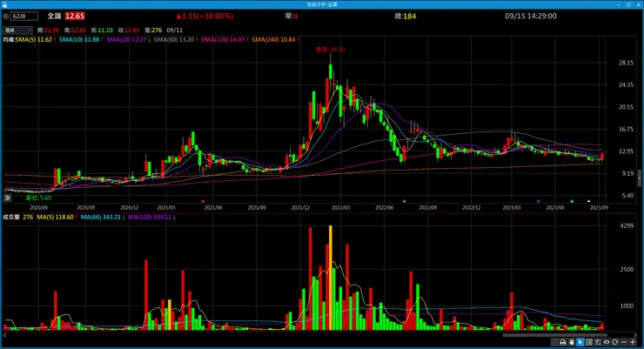The image size is (644, 349).
Task: Click the highlighted price 12.65 in header
Action: point(75,16)
